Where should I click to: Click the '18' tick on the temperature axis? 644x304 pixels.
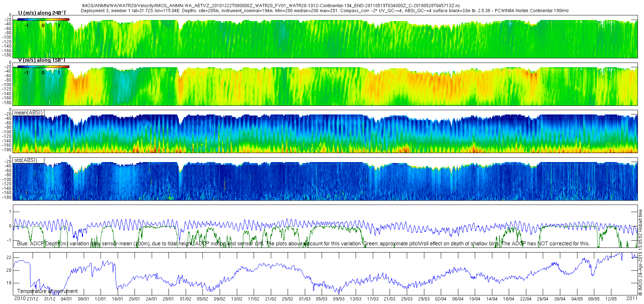pos(9,283)
